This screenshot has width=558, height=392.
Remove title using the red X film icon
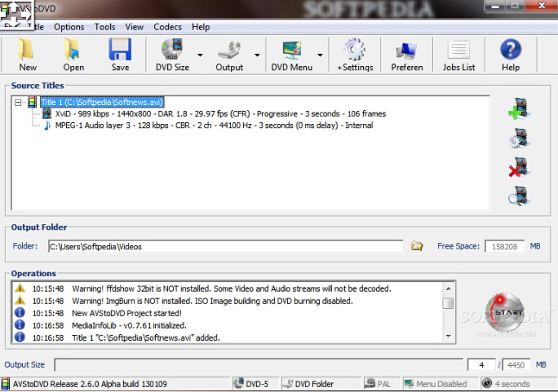pos(520,167)
